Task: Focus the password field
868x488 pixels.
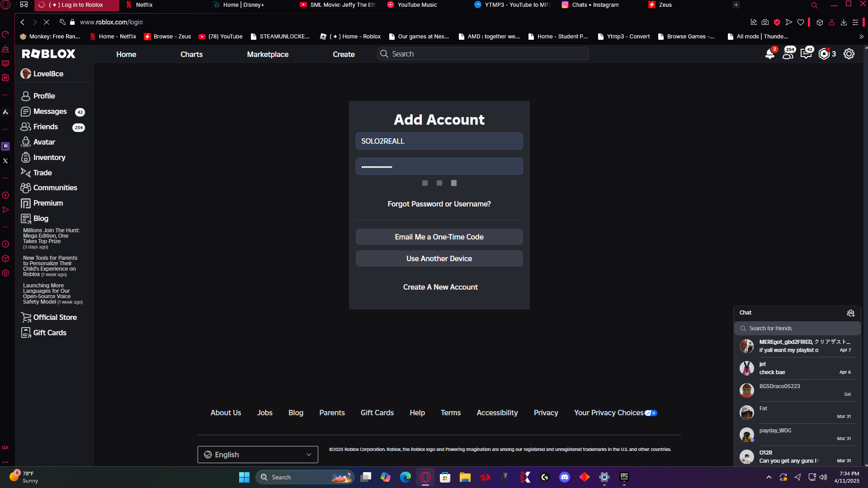Action: pyautogui.click(x=439, y=166)
